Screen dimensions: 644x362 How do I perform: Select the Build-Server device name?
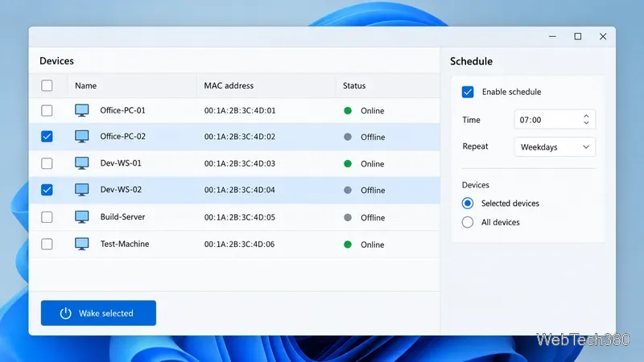tap(122, 216)
